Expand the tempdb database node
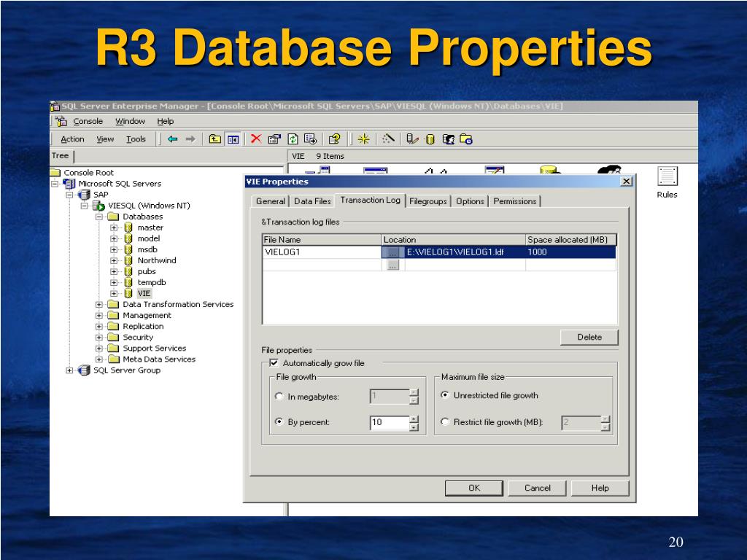The width and height of the screenshot is (747, 560). 114,282
